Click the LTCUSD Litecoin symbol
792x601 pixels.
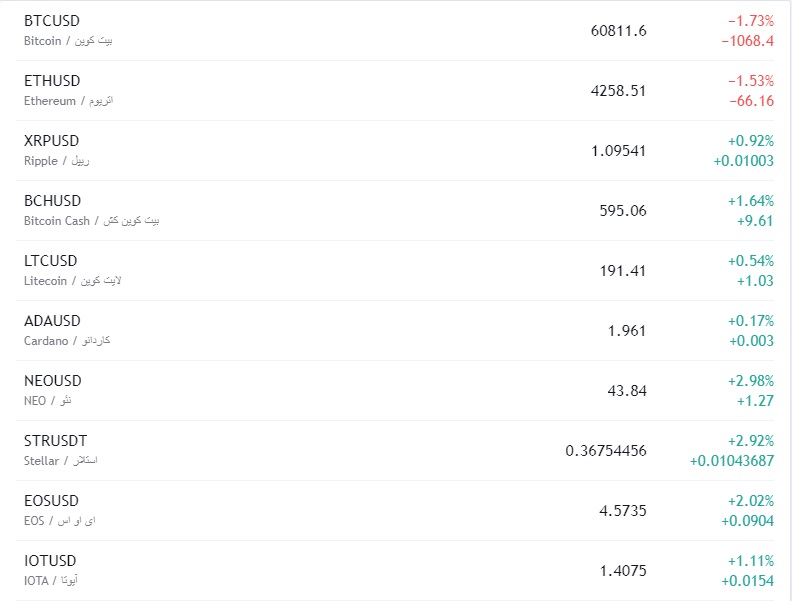click(x=51, y=261)
